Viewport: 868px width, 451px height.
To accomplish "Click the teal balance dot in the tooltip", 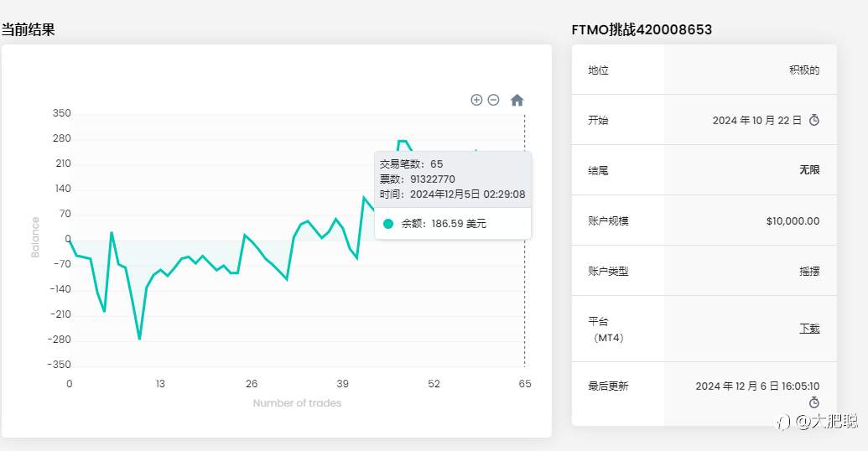I will tap(388, 224).
